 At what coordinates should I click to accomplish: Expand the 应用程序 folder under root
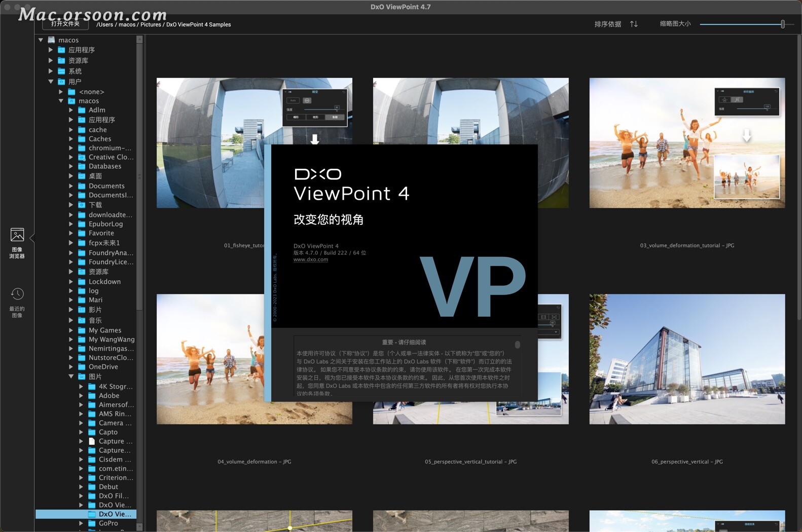[50, 50]
